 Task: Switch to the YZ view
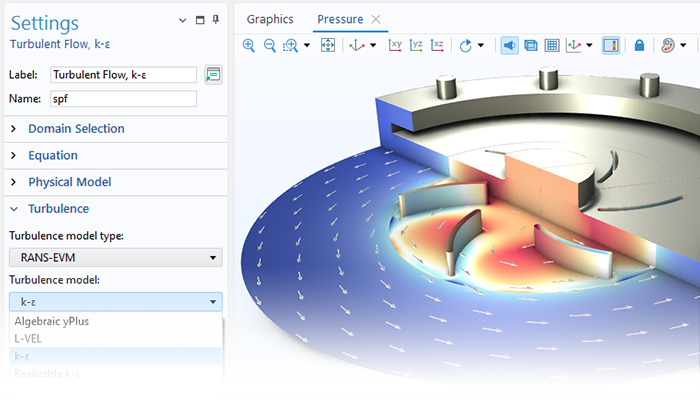click(416, 45)
